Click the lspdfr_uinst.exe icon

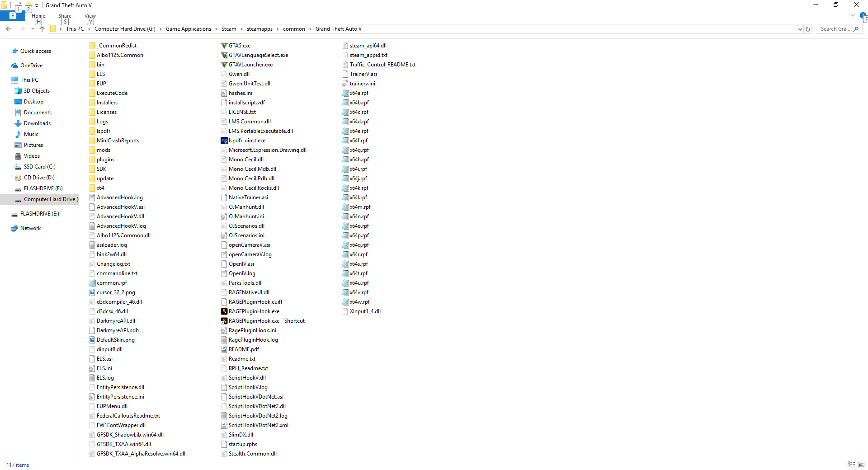click(x=224, y=141)
